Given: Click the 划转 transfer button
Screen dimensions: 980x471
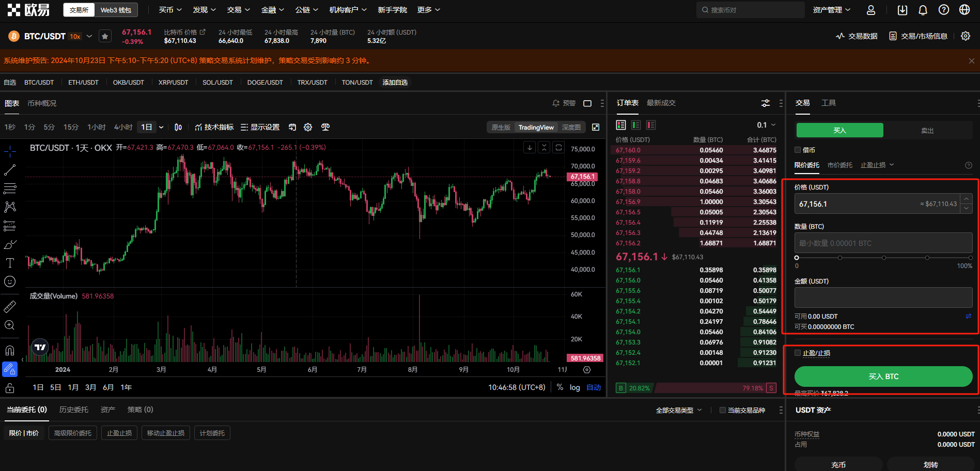Looking at the screenshot, I should tap(931, 465).
